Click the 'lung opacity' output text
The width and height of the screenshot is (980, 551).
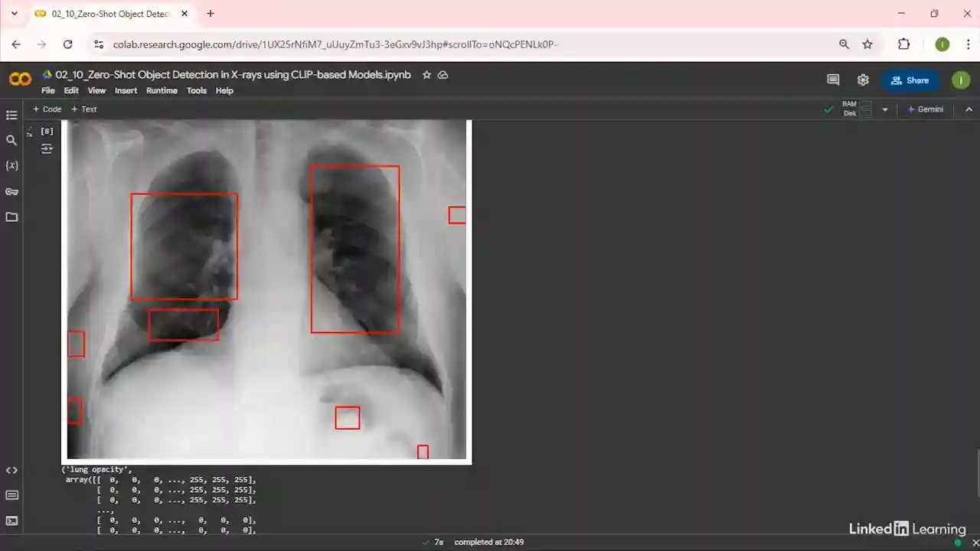coord(97,469)
